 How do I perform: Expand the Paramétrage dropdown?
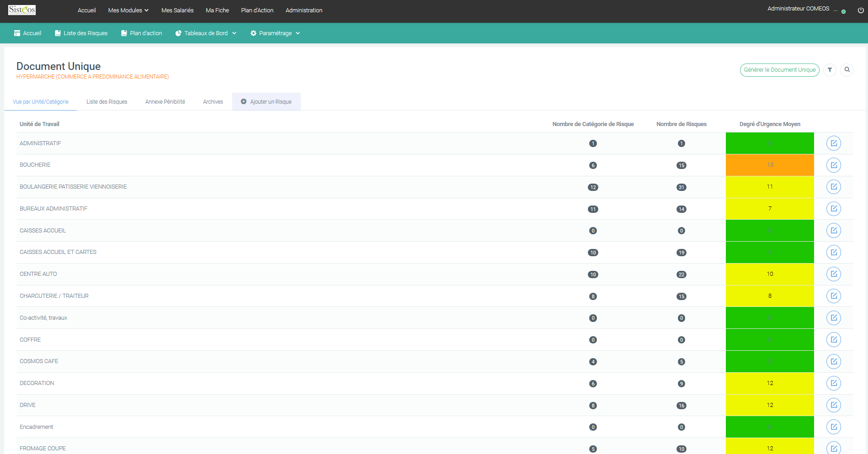(x=275, y=33)
